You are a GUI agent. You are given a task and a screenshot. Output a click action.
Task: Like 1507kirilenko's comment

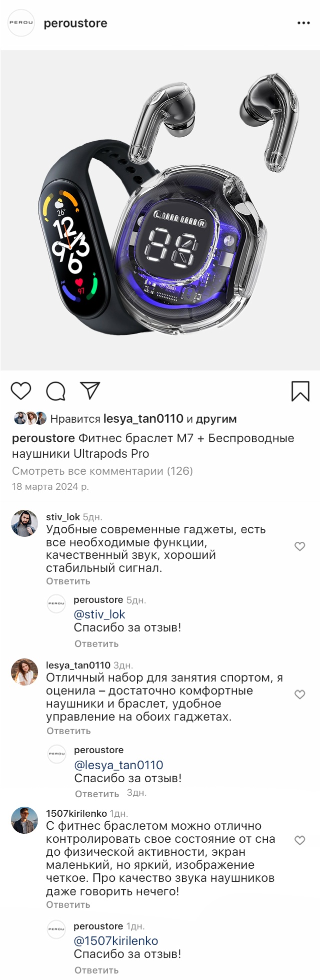click(299, 840)
